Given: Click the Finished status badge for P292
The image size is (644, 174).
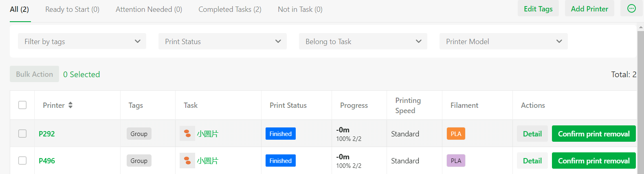Looking at the screenshot, I should [281, 134].
